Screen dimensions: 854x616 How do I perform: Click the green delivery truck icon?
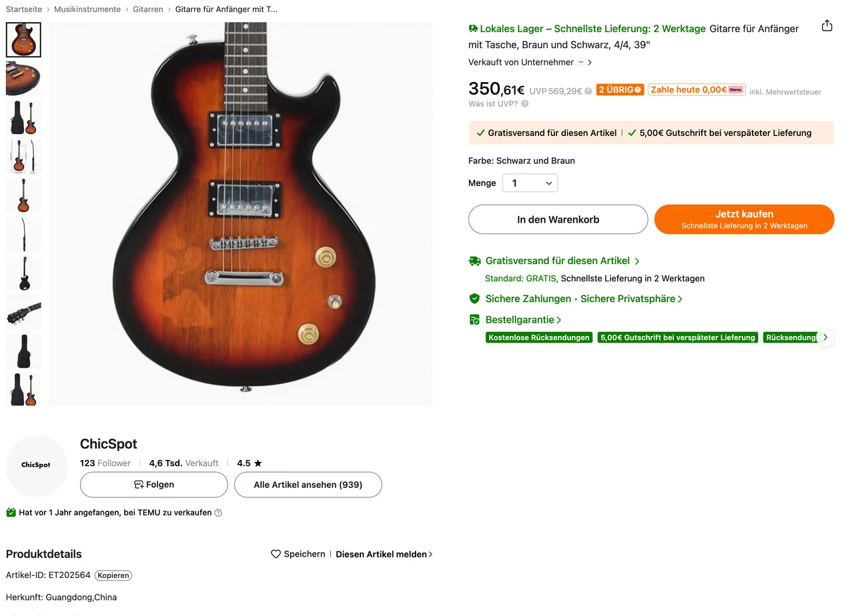pos(474,261)
